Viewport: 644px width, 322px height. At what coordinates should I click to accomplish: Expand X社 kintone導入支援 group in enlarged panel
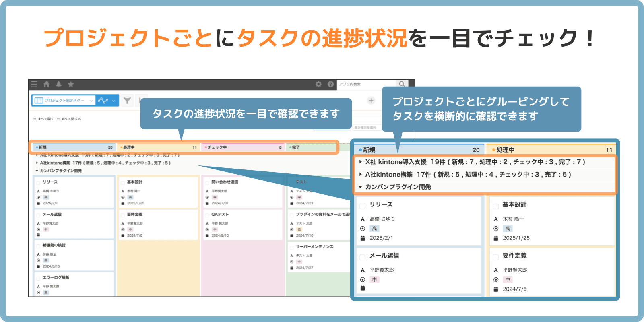pyautogui.click(x=361, y=162)
